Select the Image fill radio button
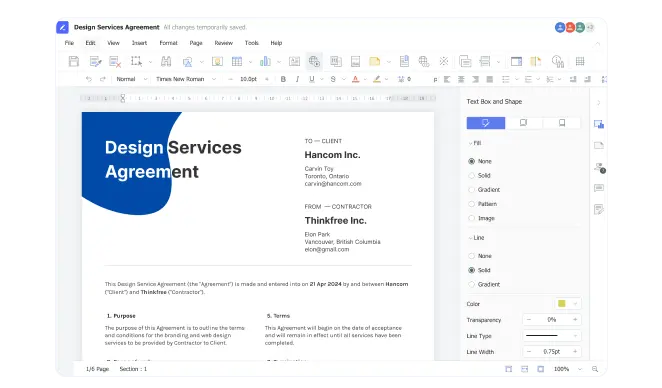Screen dimensions: 662x388 pos(472,218)
